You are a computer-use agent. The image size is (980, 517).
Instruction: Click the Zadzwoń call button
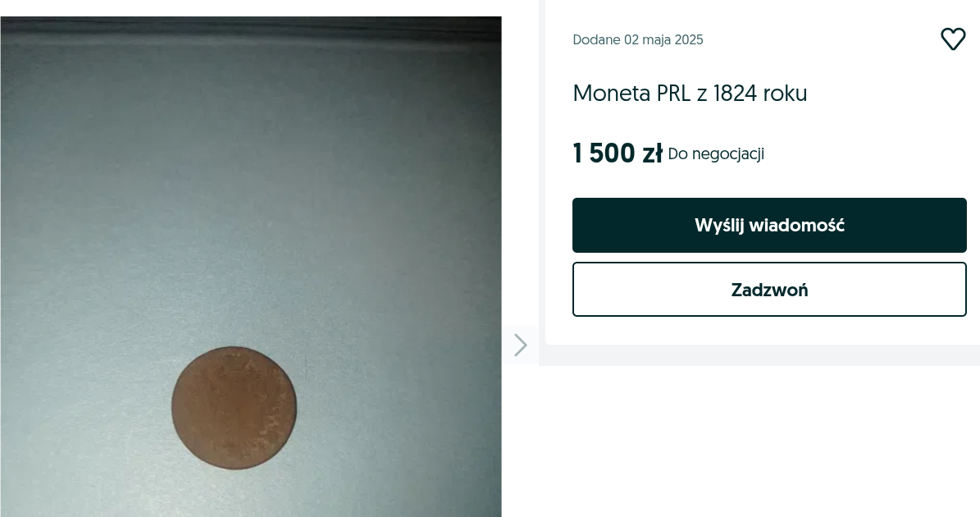[x=769, y=290]
